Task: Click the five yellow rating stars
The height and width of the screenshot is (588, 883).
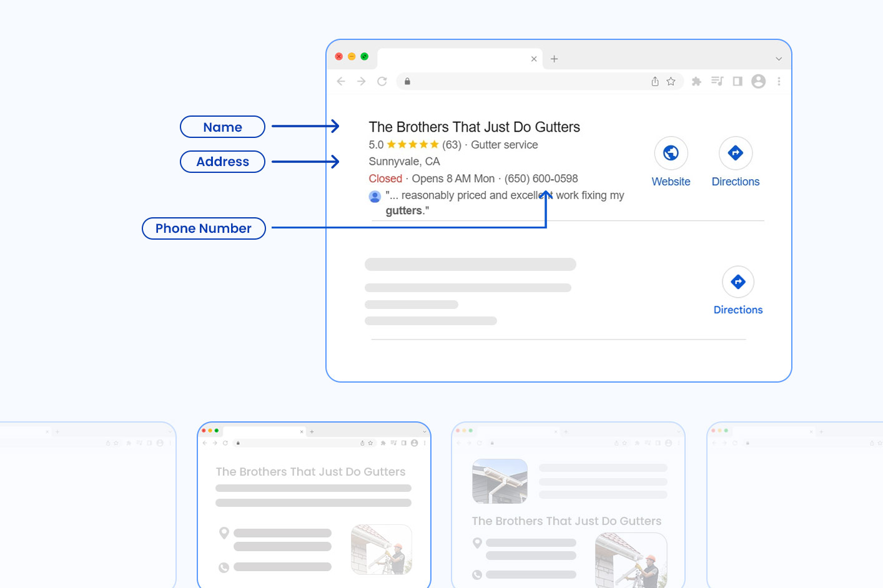Action: point(413,145)
